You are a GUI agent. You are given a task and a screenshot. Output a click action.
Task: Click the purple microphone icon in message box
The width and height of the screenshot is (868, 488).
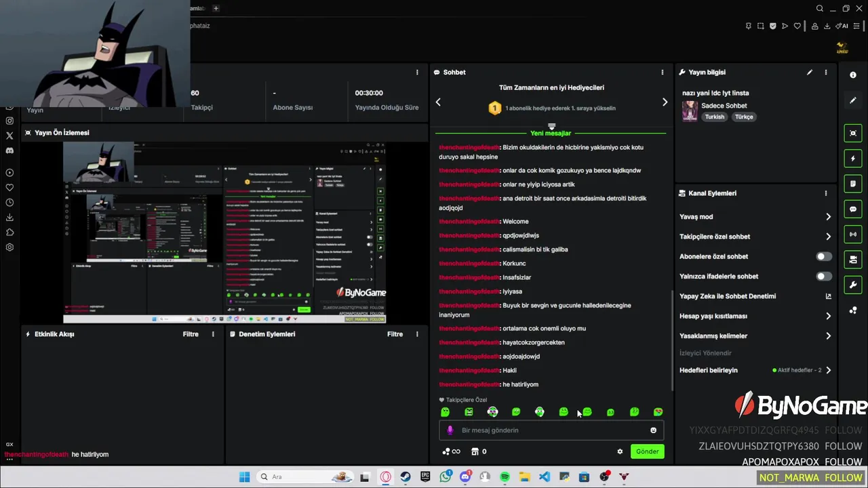[x=450, y=430]
